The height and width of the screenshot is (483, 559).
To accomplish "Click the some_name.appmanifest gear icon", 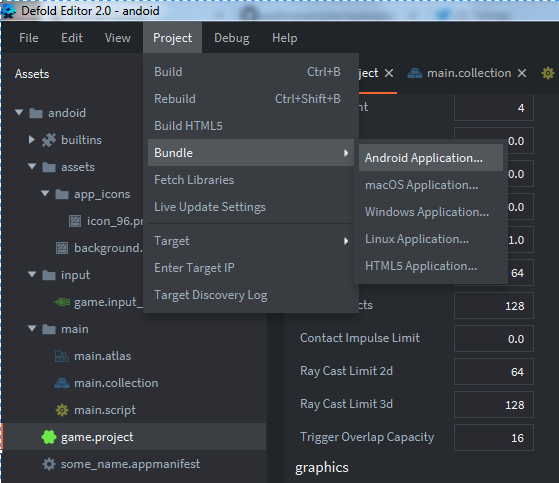I will pos(49,464).
